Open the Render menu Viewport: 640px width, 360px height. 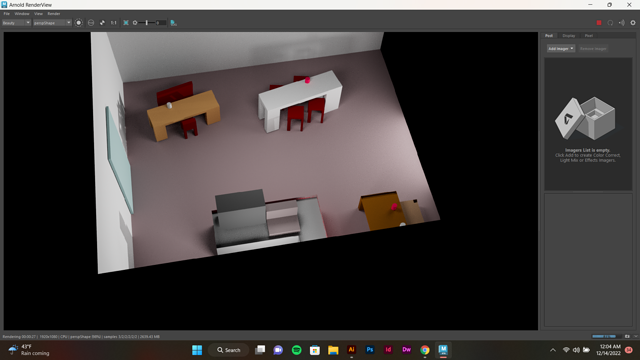(53, 13)
